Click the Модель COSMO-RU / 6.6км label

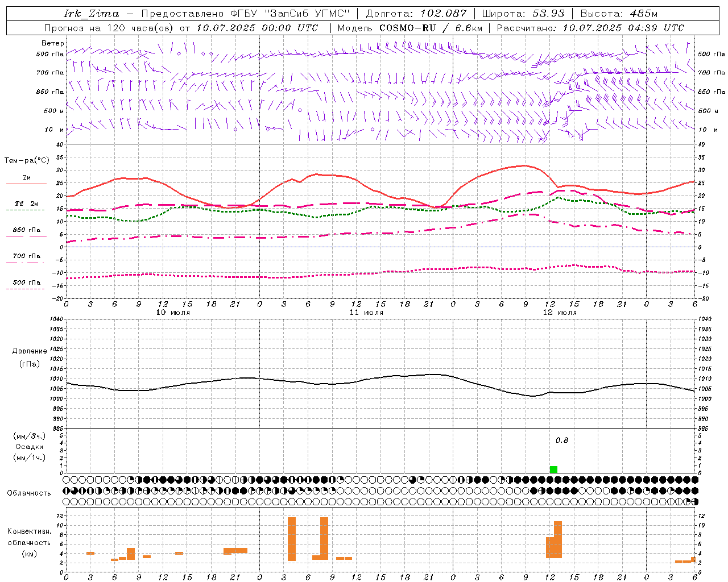410,28
